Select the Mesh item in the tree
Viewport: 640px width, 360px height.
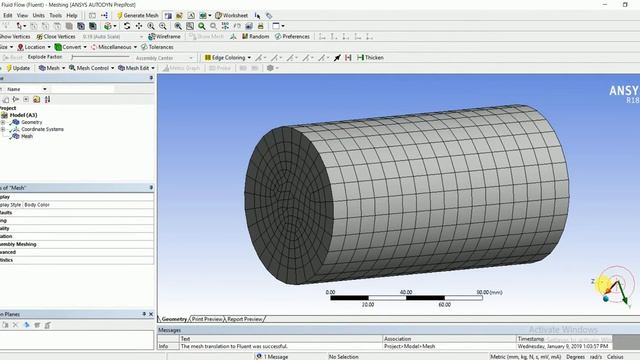(x=27, y=136)
